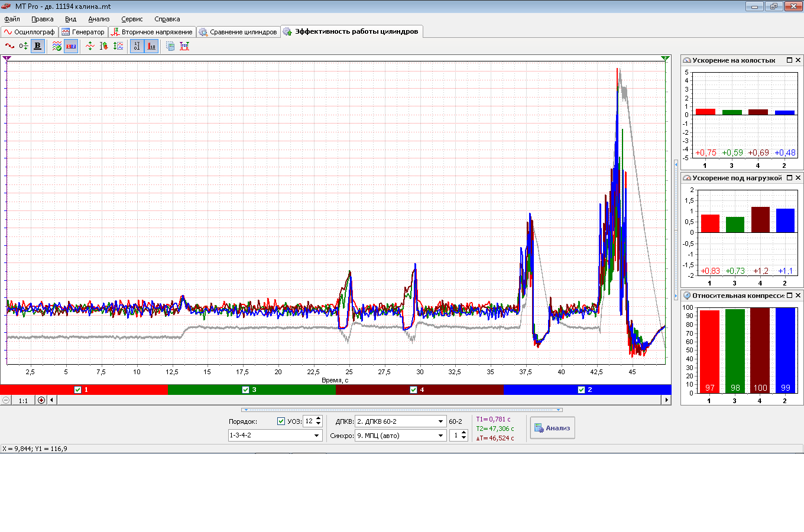804x532 pixels.
Task: Open the Сервис menu
Action: pos(132,19)
